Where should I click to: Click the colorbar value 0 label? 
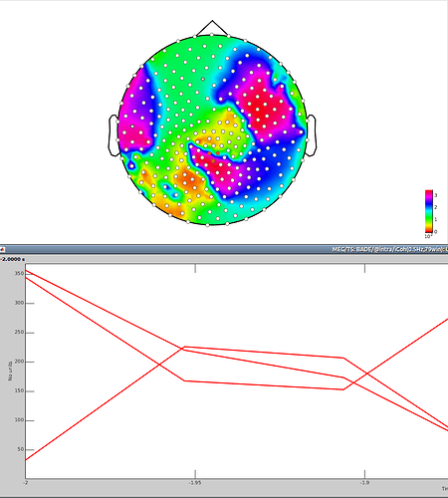coord(436,232)
